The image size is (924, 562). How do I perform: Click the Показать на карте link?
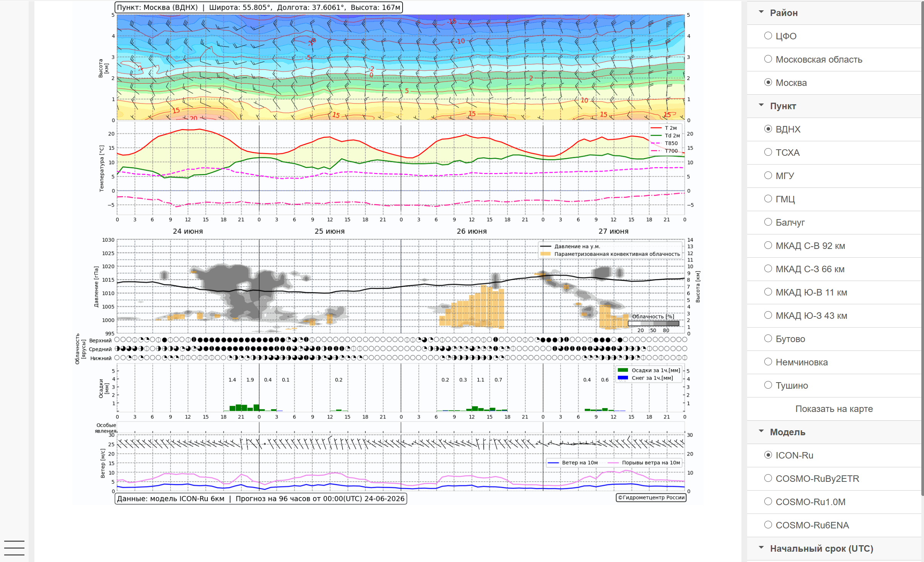(x=834, y=409)
